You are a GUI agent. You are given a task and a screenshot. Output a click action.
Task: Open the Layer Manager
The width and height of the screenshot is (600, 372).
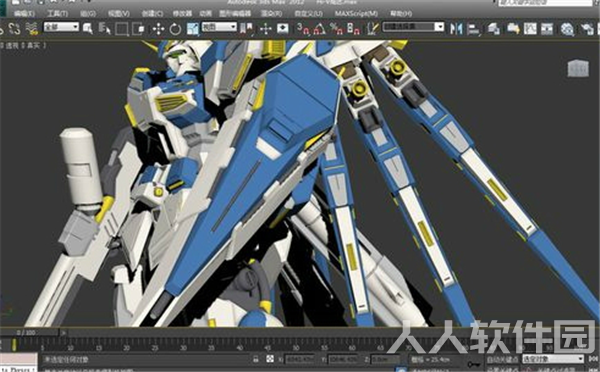(x=493, y=29)
